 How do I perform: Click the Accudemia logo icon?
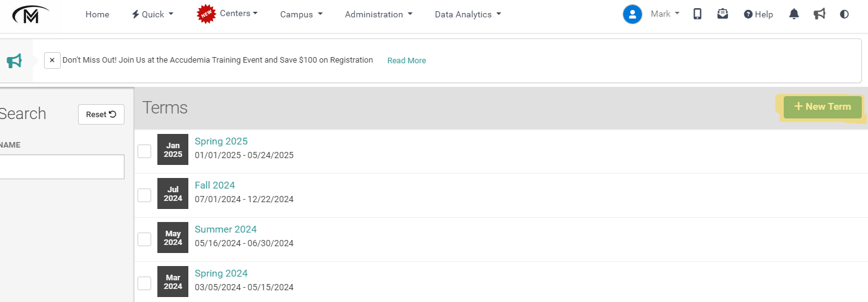point(30,14)
